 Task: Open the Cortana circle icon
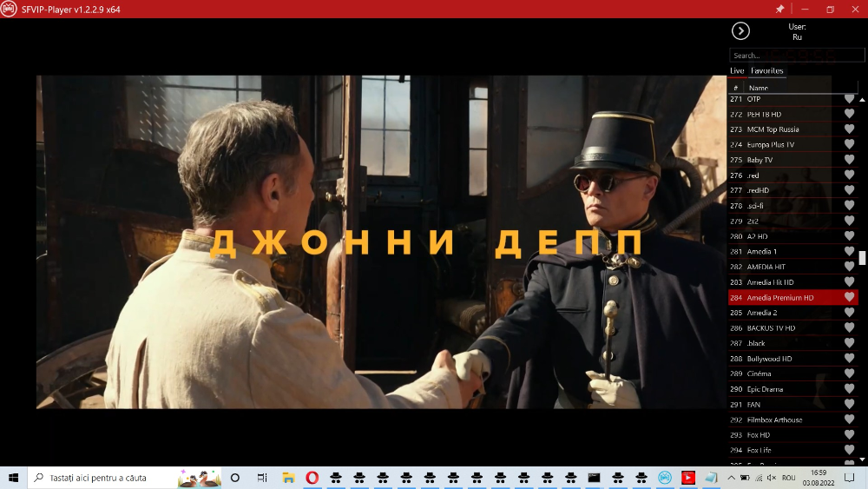coord(234,478)
